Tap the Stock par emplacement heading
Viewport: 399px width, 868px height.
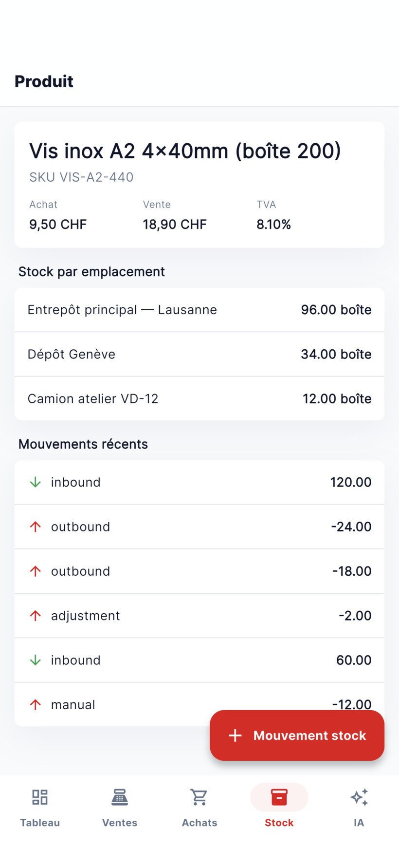click(x=91, y=272)
